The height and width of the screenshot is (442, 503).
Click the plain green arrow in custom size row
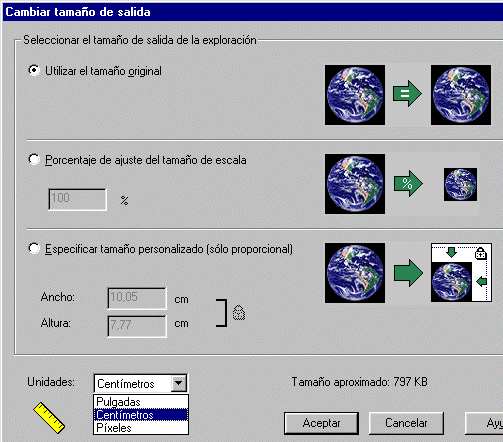408,273
